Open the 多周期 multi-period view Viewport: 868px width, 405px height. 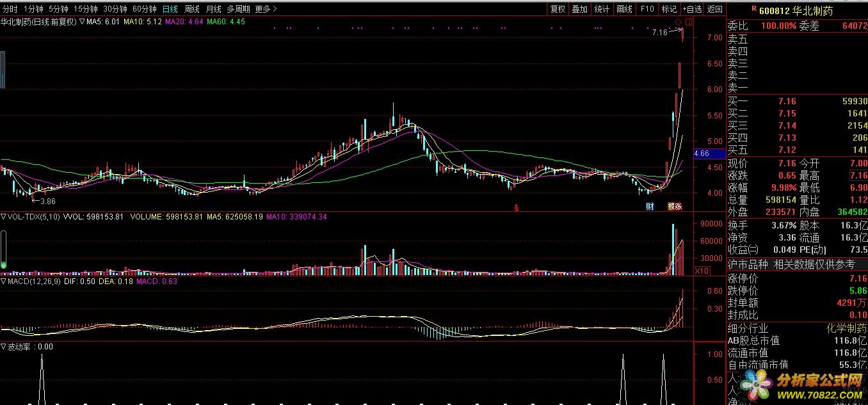[239, 9]
